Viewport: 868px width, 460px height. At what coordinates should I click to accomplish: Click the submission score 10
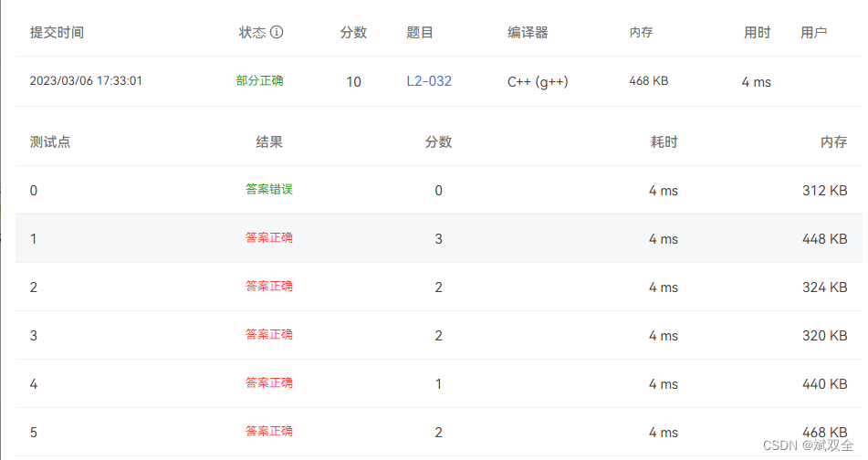pos(354,82)
